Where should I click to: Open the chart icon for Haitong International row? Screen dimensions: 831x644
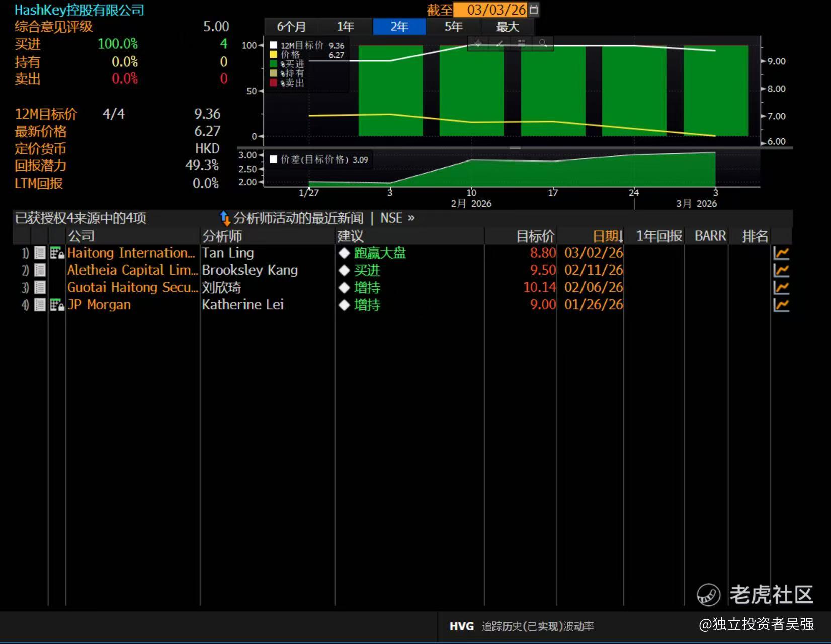(x=781, y=253)
